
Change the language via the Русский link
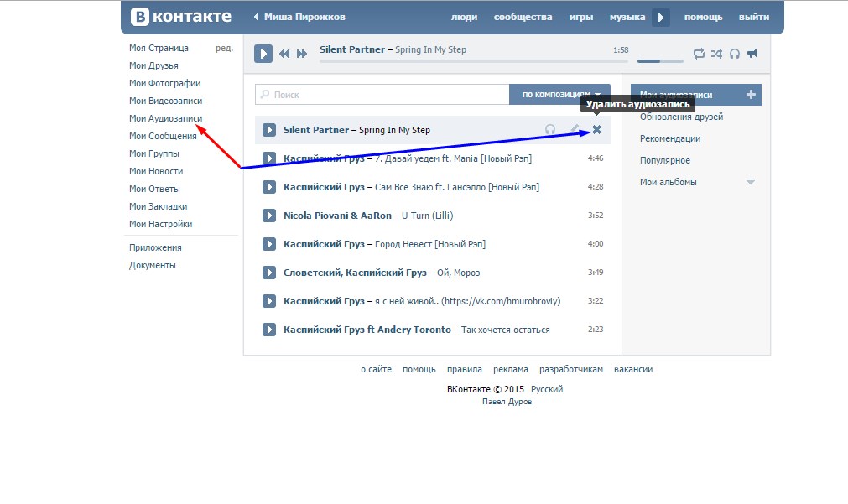coord(547,389)
